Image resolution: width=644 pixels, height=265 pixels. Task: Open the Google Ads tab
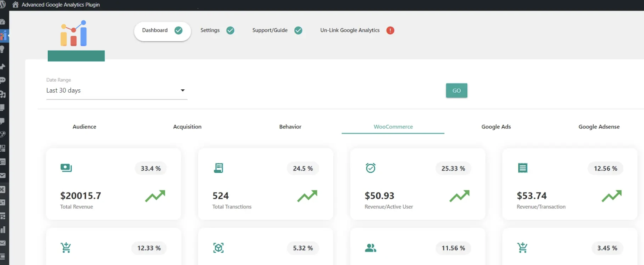(496, 127)
